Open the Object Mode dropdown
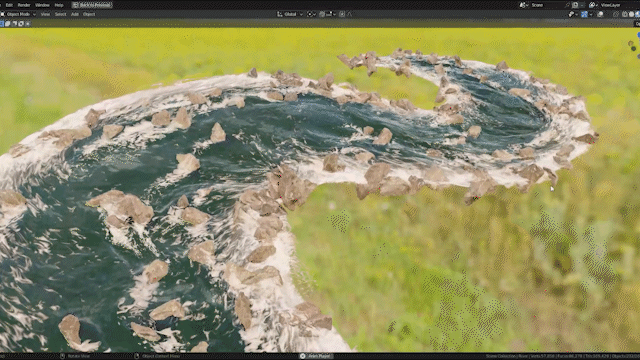The image size is (640, 360). tap(19, 14)
